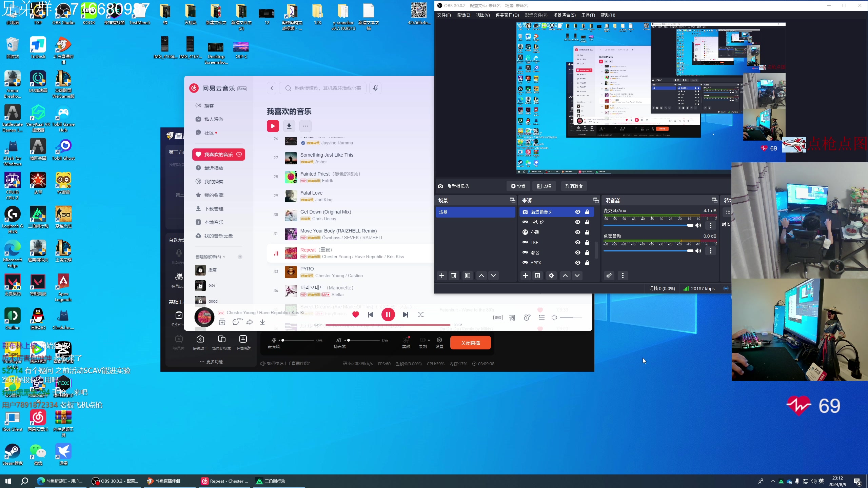Screen dimensions: 868x488
Task: Download all songs in 我喜欢的音乐
Action: click(x=289, y=126)
